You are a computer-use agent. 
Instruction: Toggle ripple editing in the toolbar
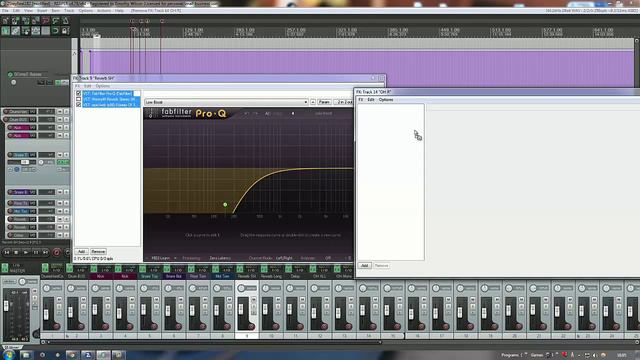pos(26,31)
